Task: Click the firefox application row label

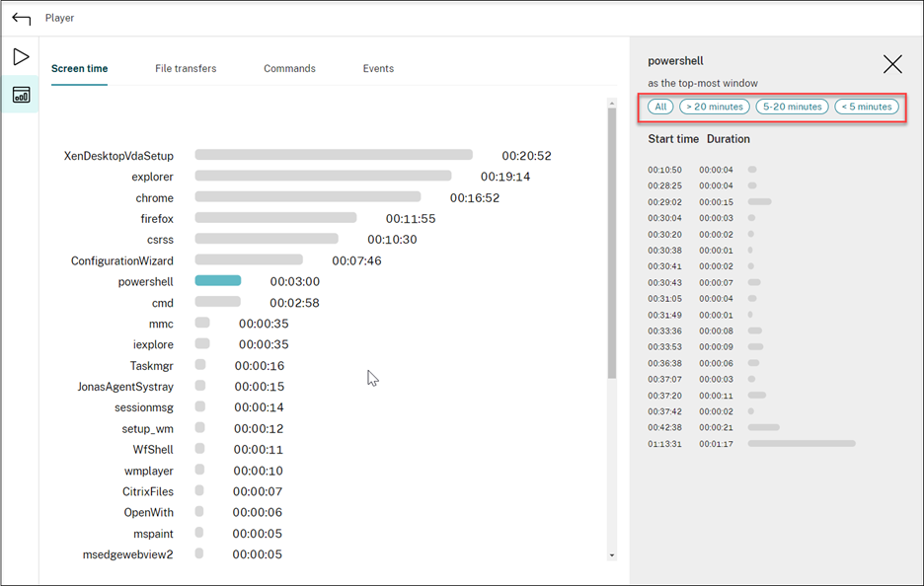Action: click(157, 219)
